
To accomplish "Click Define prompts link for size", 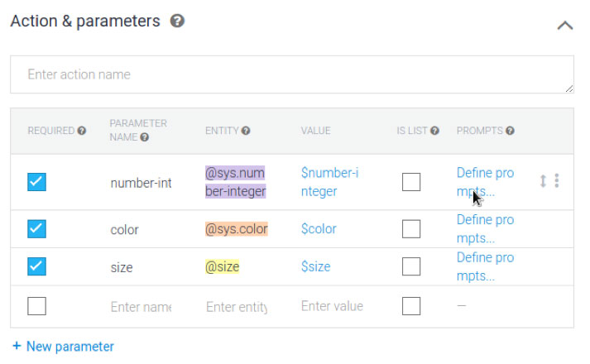I will click(x=485, y=266).
